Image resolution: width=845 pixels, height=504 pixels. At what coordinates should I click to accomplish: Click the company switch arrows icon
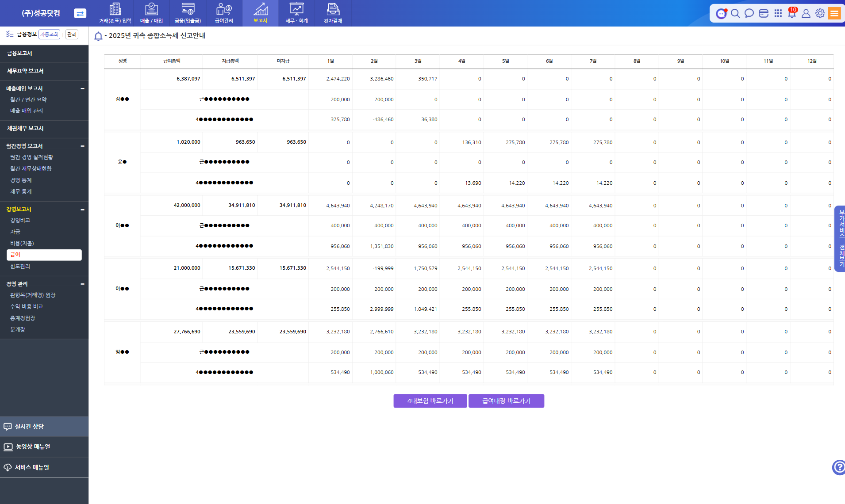pos(80,13)
